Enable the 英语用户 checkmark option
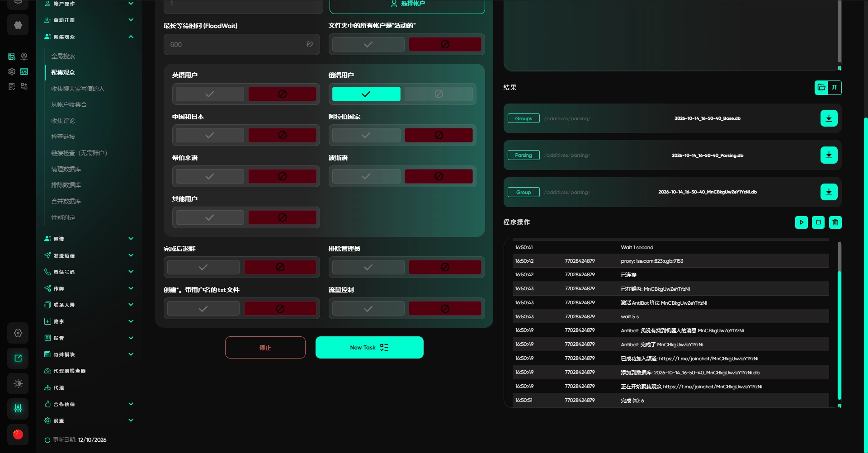The image size is (868, 453). tap(210, 94)
